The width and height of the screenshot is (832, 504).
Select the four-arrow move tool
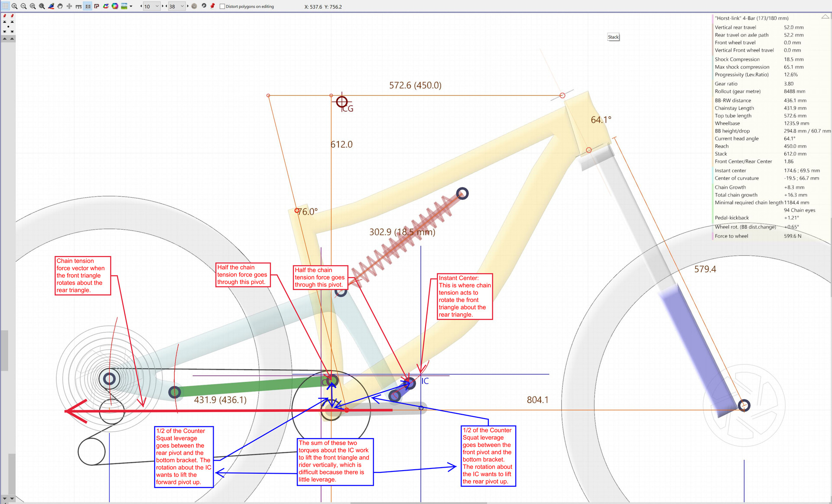69,6
